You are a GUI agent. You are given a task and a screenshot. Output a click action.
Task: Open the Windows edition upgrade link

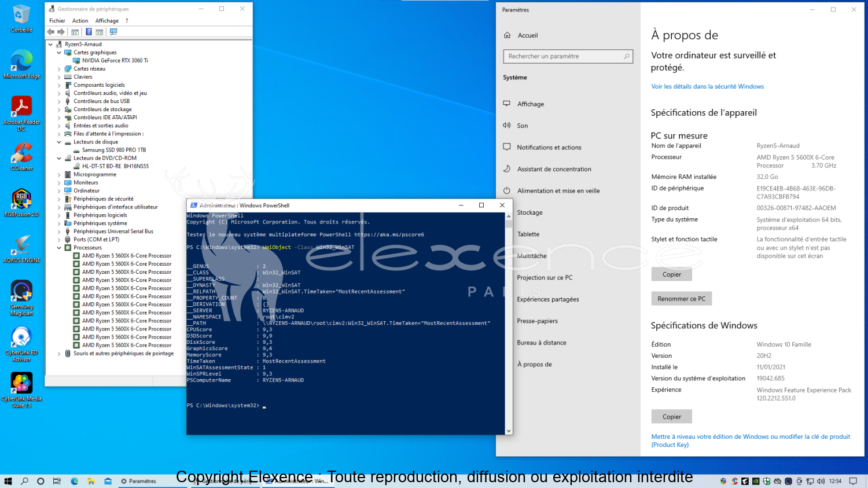click(751, 441)
